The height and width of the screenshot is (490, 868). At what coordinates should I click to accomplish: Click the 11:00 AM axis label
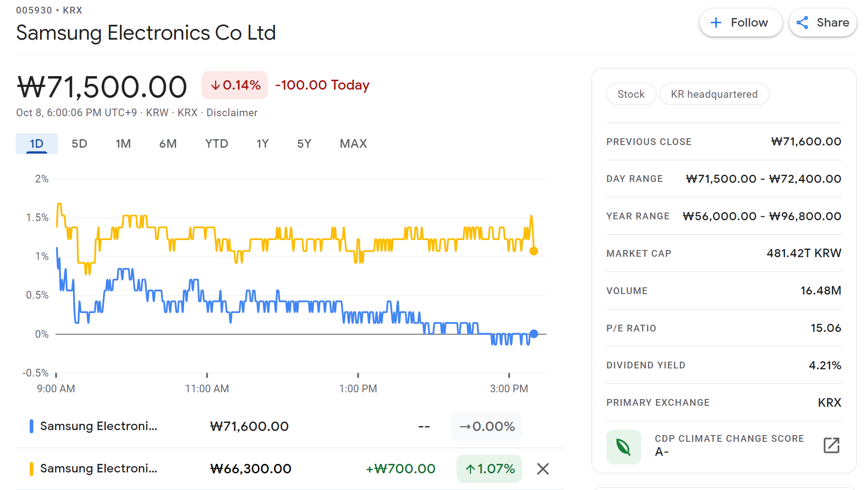pos(207,389)
